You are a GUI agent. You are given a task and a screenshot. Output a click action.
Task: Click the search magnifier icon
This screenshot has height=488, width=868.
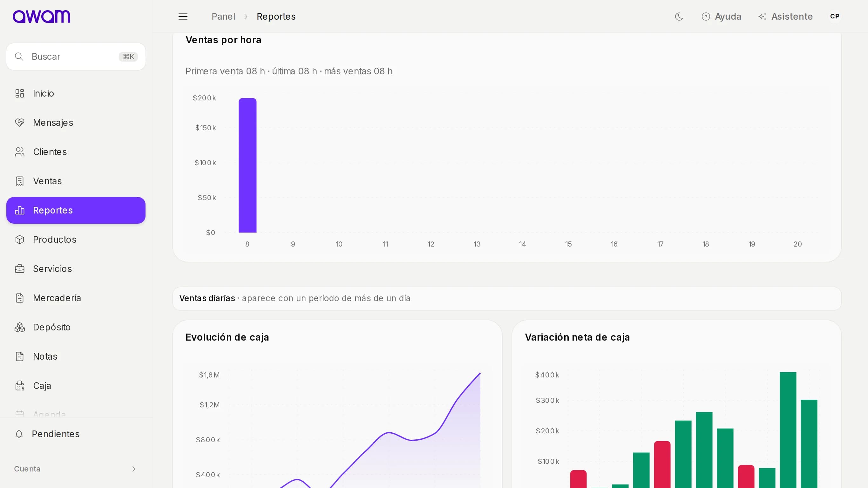click(19, 57)
